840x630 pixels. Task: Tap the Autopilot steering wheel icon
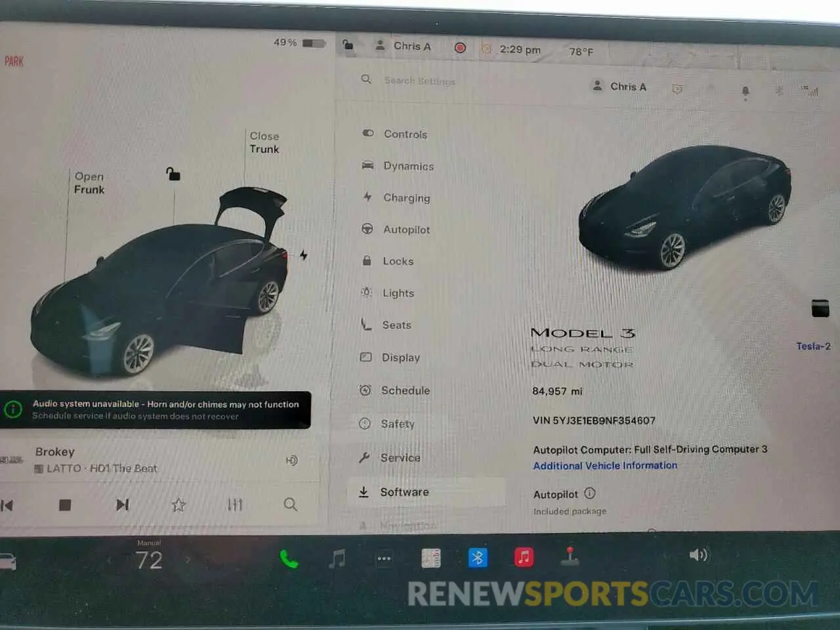click(x=367, y=228)
